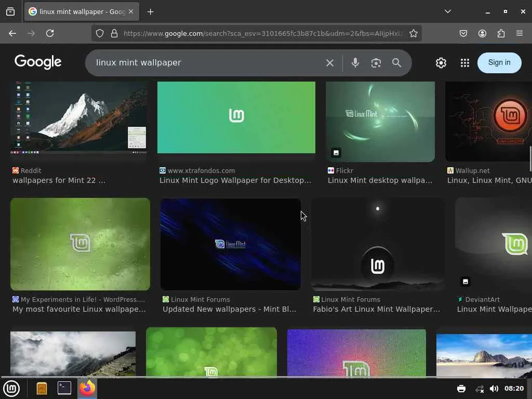
Task: Open 'Linux Mint desktop wallpa...' Flickr link
Action: pyautogui.click(x=380, y=180)
